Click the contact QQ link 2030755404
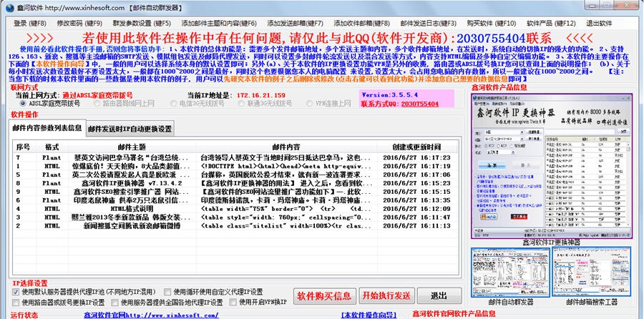 [420, 104]
